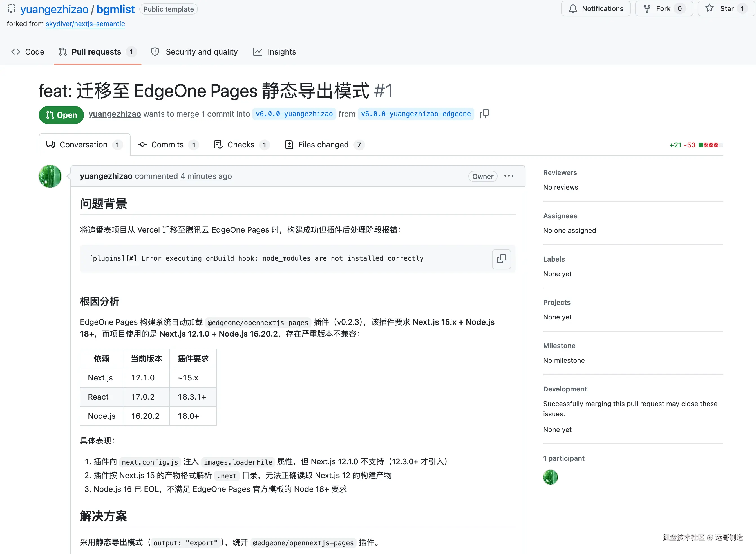Screen dimensions: 756x554
Task: Click the error message text in code block
Action: point(256,258)
